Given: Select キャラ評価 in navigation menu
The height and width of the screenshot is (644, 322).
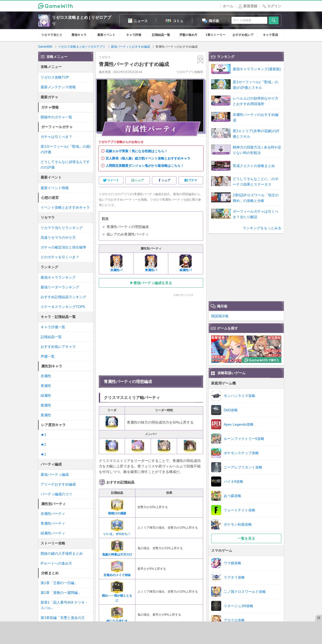Looking at the screenshot, I should click(134, 35).
